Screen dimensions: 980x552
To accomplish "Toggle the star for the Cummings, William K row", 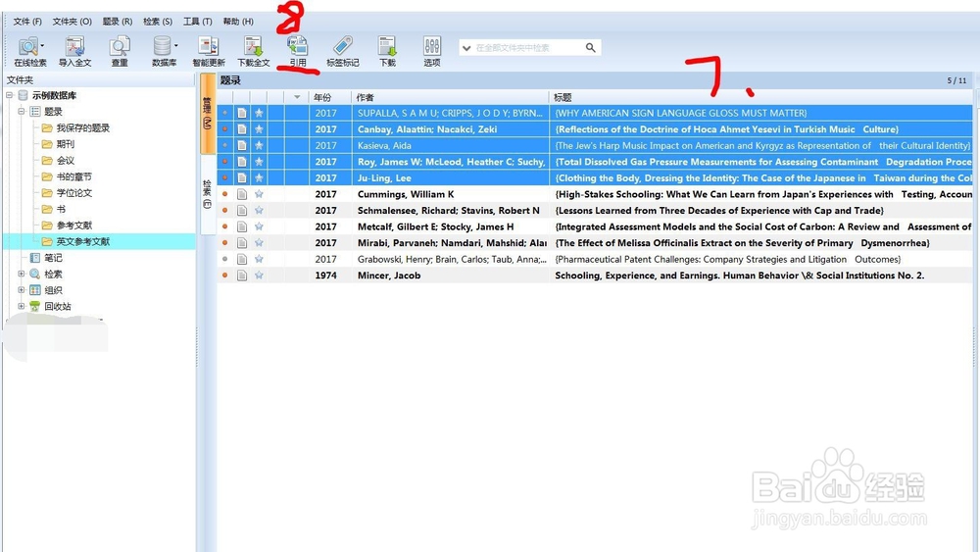I will [x=259, y=194].
